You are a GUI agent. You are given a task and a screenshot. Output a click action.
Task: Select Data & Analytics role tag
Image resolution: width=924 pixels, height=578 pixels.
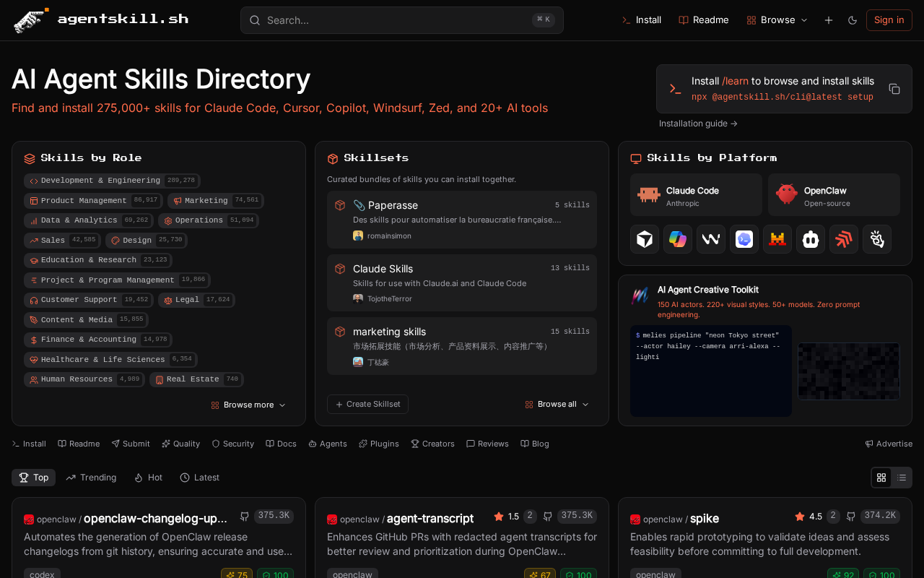coord(88,220)
